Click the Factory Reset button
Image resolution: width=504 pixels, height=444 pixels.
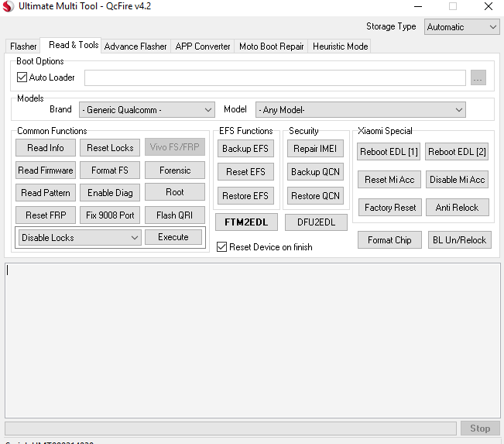[x=390, y=208]
